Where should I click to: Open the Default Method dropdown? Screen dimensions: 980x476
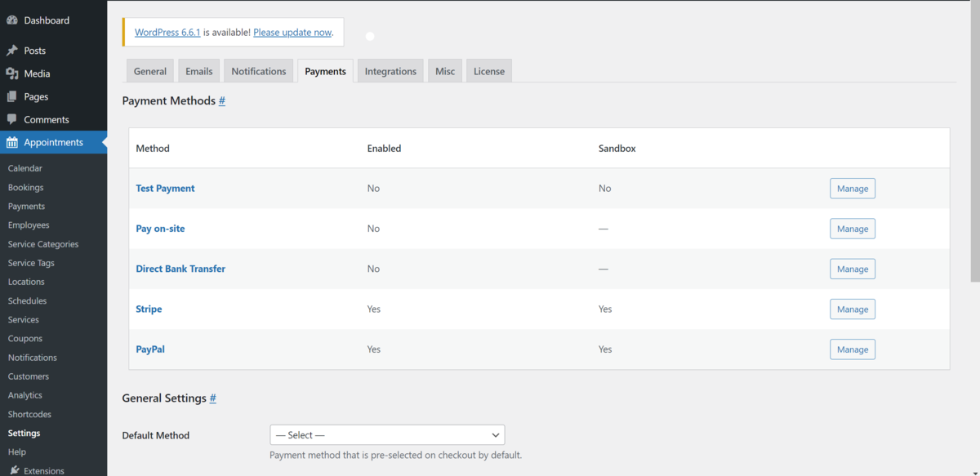387,435
